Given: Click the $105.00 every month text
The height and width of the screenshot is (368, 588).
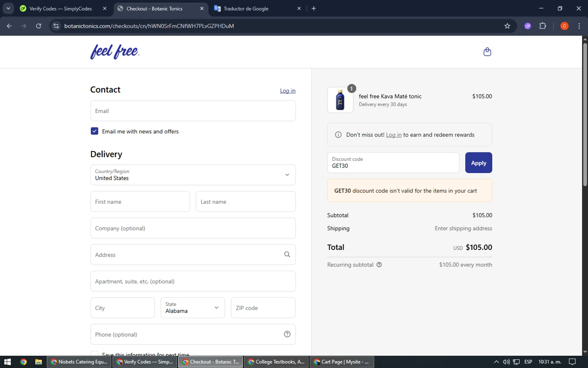Looking at the screenshot, I should [x=465, y=265].
